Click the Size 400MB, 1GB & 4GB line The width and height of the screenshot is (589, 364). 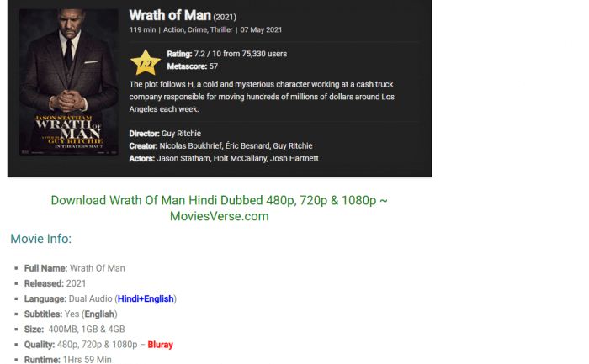74,330
